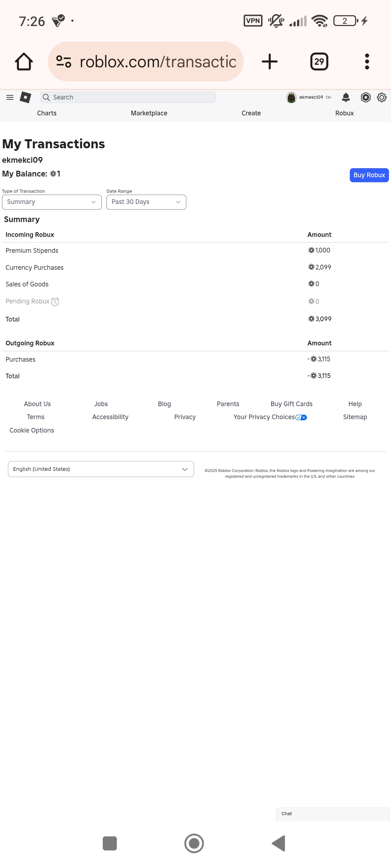Image resolution: width=391 pixels, height=868 pixels.
Task: Open the Chat bar
Action: (333, 814)
